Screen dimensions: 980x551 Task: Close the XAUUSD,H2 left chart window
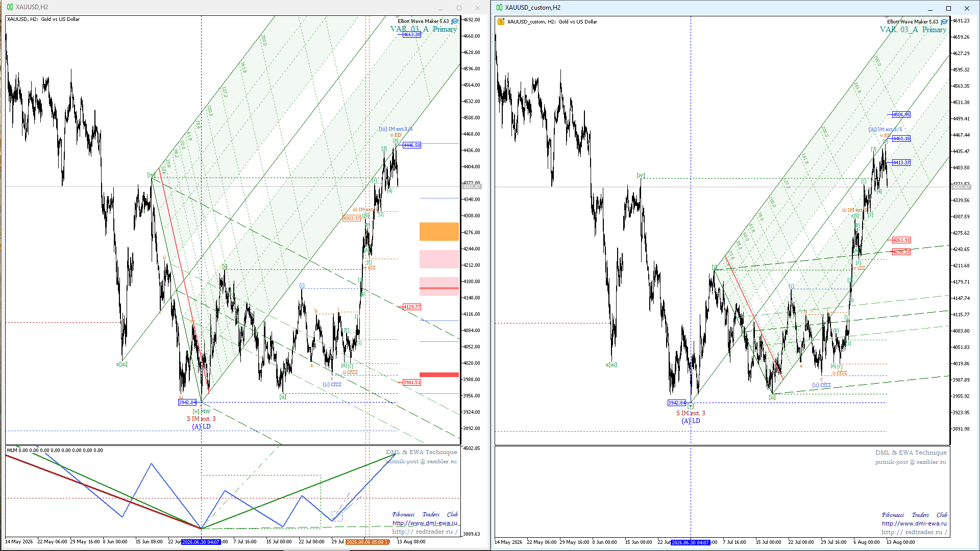click(477, 8)
